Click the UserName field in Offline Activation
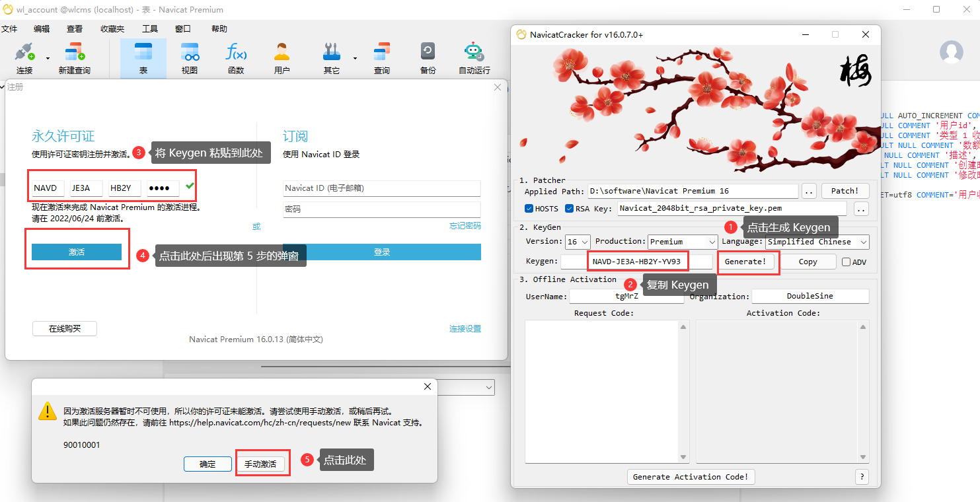This screenshot has height=502, width=980. (626, 297)
